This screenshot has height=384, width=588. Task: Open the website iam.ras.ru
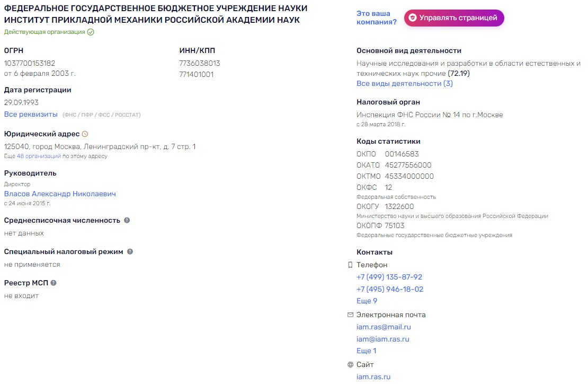click(x=373, y=377)
